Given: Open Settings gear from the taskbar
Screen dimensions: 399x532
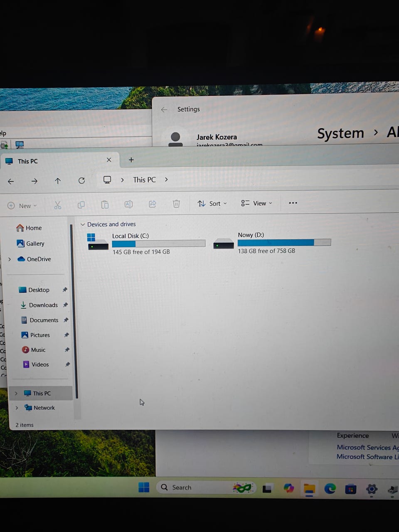Looking at the screenshot, I should coord(372,489).
